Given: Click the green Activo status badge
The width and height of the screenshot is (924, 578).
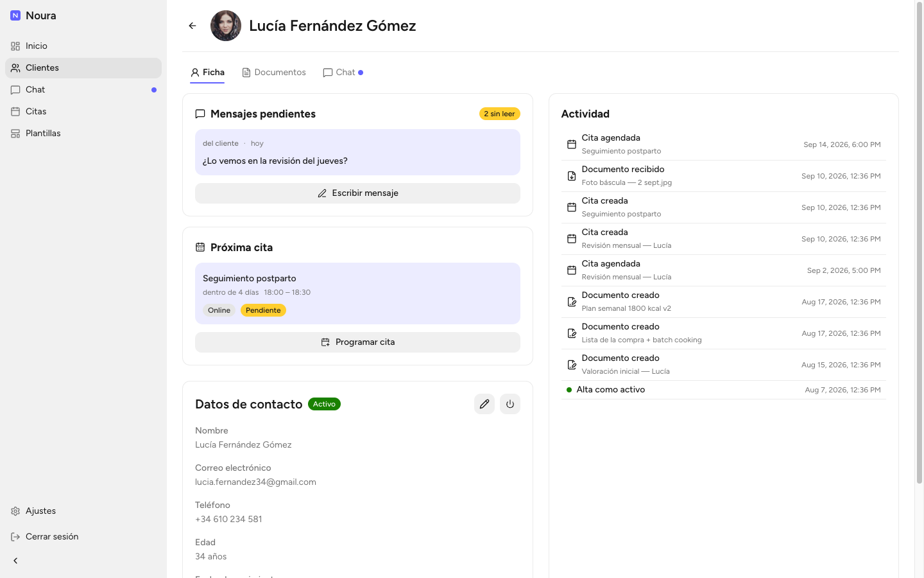Looking at the screenshot, I should click(x=324, y=404).
